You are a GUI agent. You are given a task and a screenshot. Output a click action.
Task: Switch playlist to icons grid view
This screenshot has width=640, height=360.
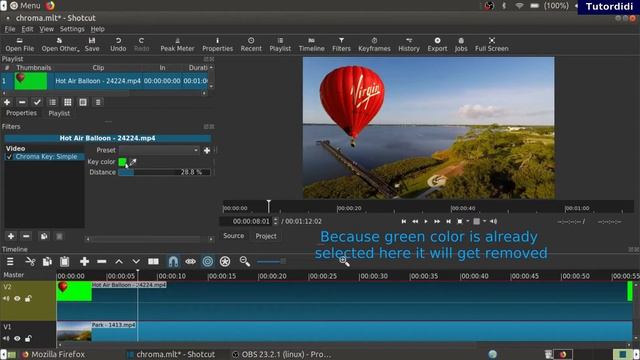[x=68, y=102]
